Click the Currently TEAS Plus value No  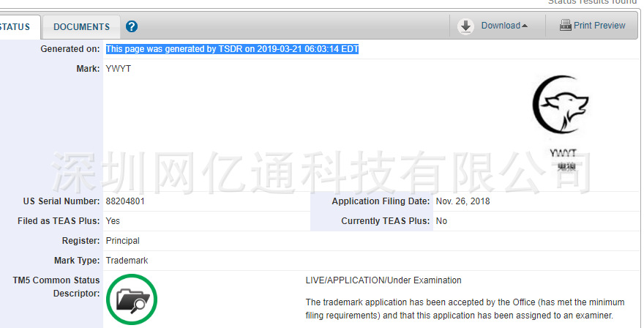(441, 221)
